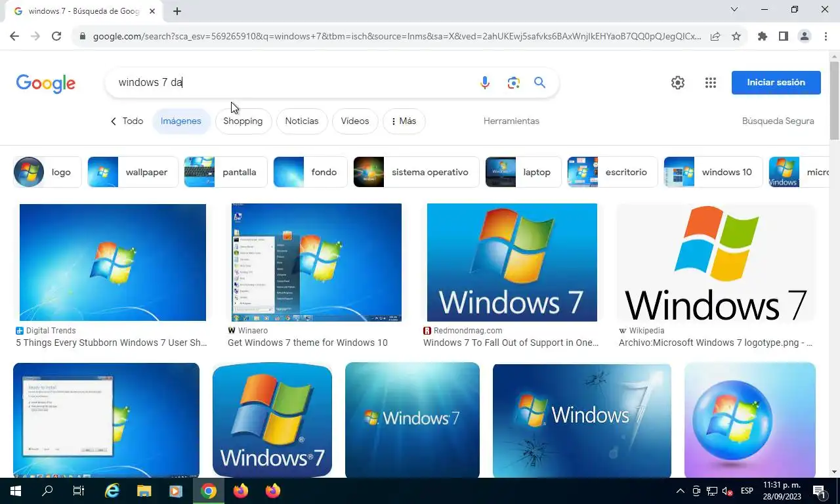This screenshot has width=840, height=504.
Task: Go back with browser back arrow
Action: (x=14, y=36)
